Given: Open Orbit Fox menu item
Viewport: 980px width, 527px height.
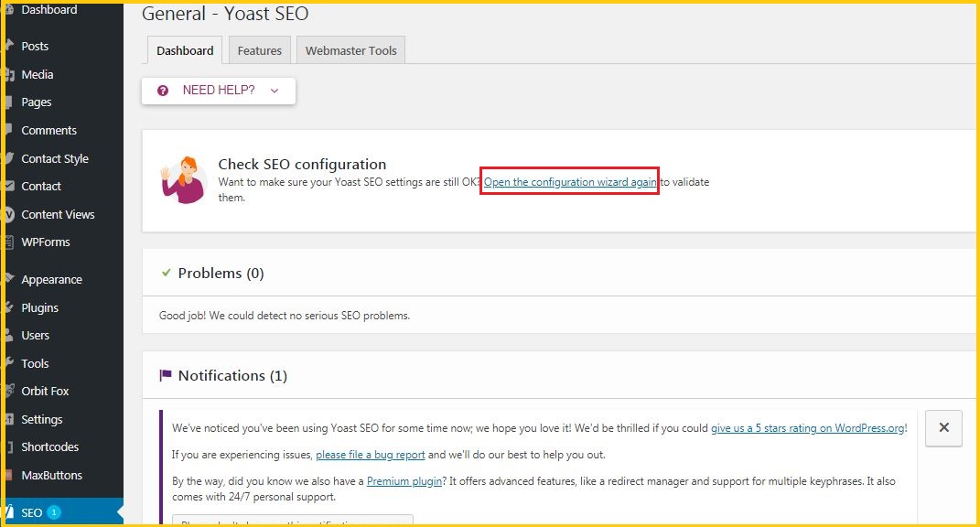Looking at the screenshot, I should point(45,391).
